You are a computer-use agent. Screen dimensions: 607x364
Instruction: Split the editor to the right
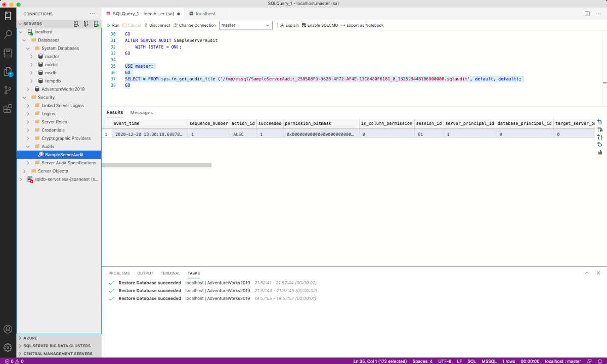[x=587, y=14]
